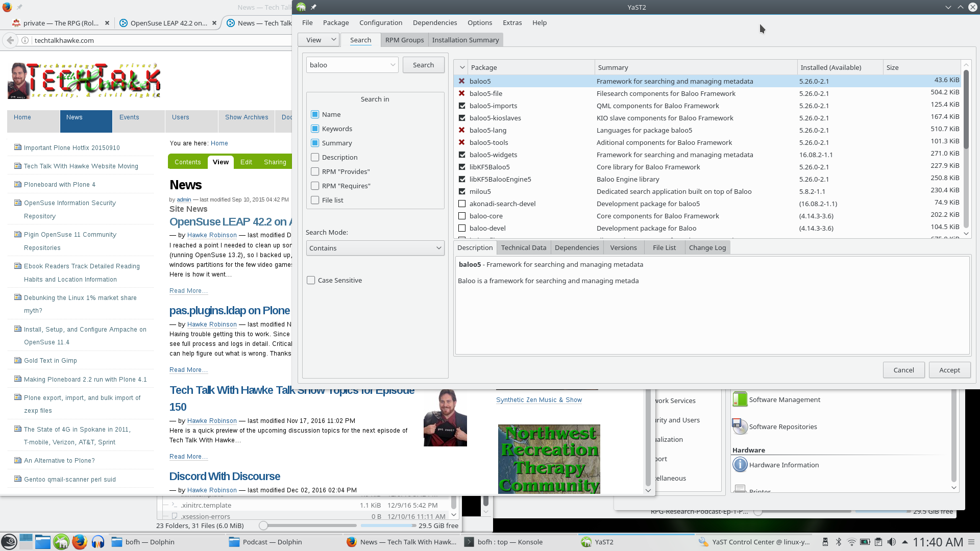The width and height of the screenshot is (980, 551).
Task: Open the volume icon in system tray
Action: (891, 542)
